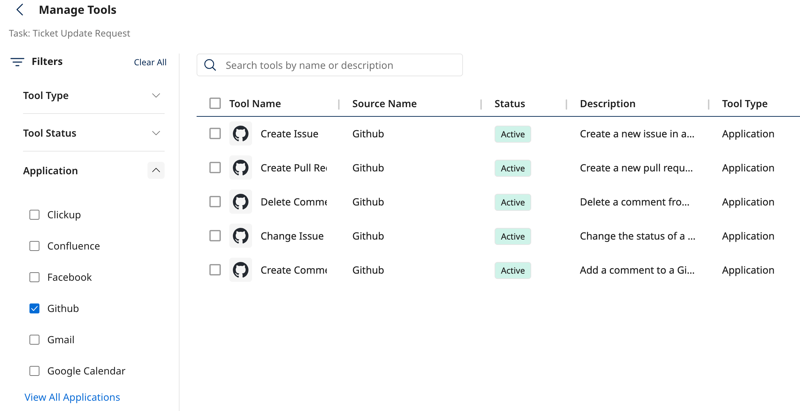Enable the Google Calendar application filter
The image size is (800, 411).
pos(34,371)
